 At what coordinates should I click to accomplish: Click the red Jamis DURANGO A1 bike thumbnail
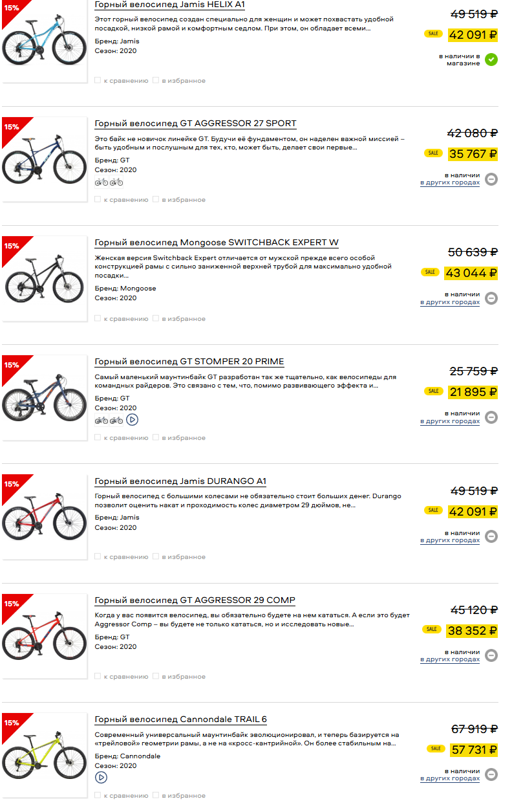pyautogui.click(x=44, y=516)
